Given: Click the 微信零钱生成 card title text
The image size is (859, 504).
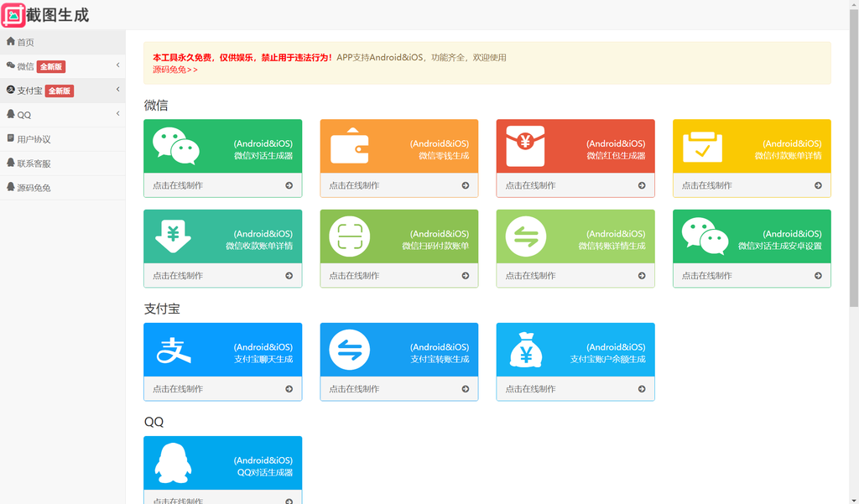Looking at the screenshot, I should [x=444, y=156].
